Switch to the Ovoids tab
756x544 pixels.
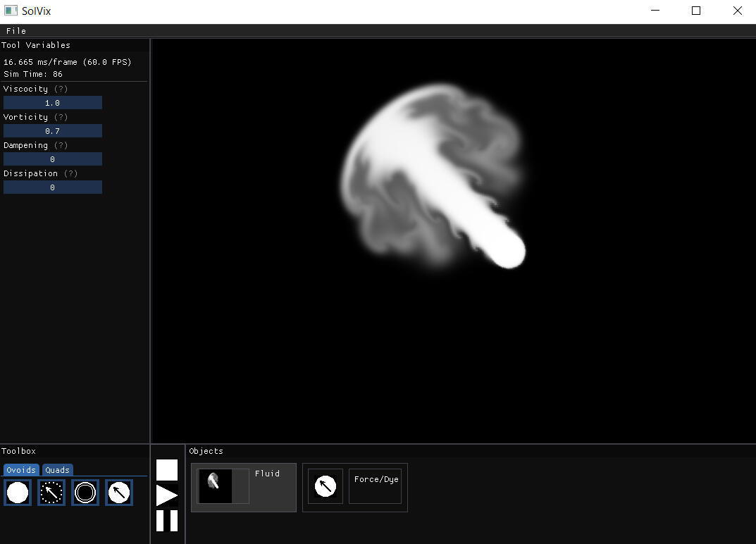coord(21,470)
